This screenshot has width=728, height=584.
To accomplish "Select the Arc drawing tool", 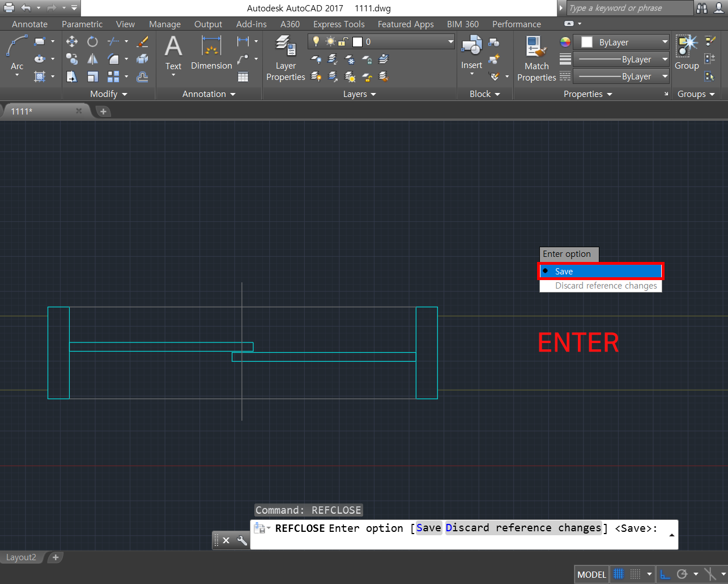I will pos(17,53).
